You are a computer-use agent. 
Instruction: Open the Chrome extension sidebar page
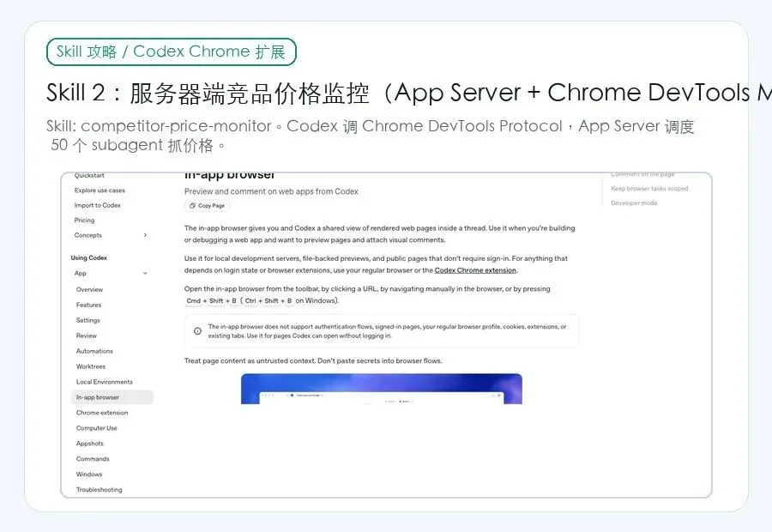tap(102, 413)
